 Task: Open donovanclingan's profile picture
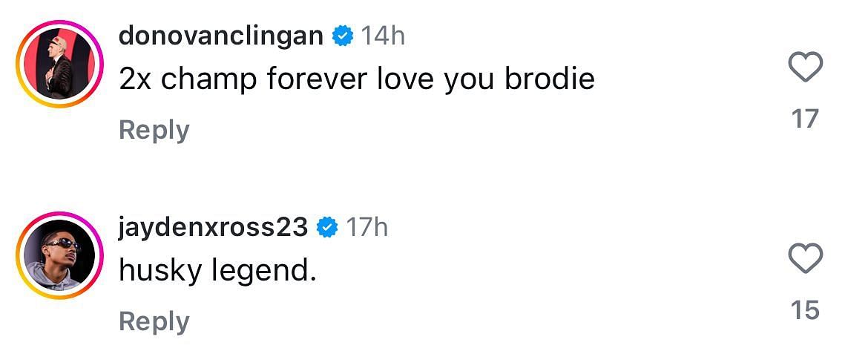pos(60,65)
